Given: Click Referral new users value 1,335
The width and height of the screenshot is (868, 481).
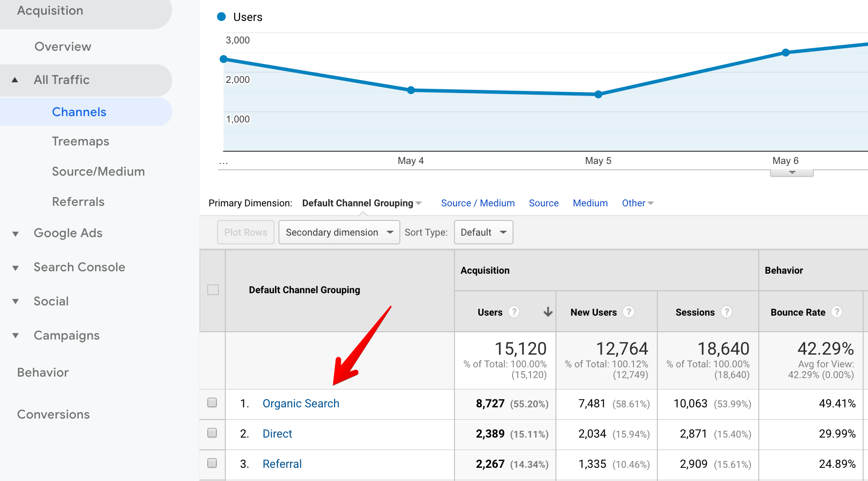Looking at the screenshot, I should tap(592, 464).
